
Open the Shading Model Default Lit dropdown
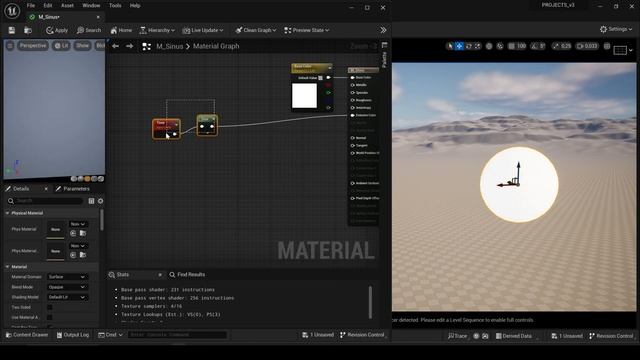[x=67, y=297]
